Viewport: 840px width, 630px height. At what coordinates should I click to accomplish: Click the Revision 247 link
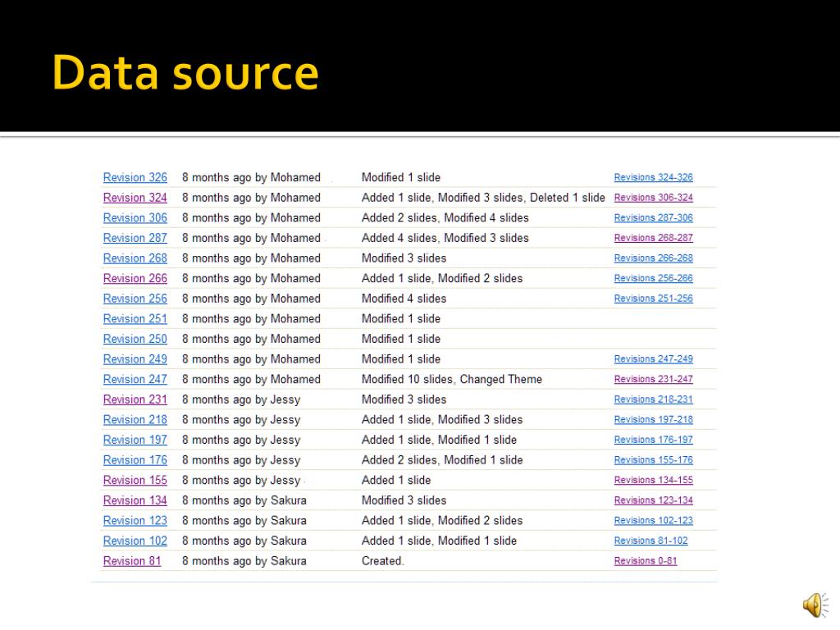(x=135, y=379)
